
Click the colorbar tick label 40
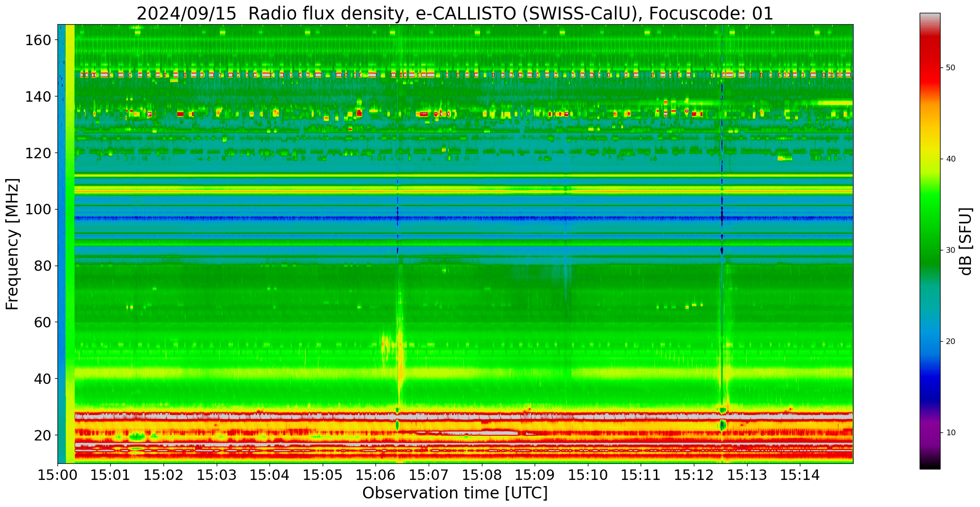click(951, 159)
